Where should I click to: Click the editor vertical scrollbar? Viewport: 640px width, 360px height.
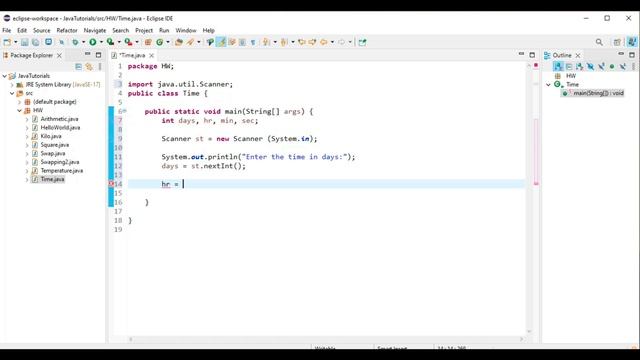[x=529, y=198]
